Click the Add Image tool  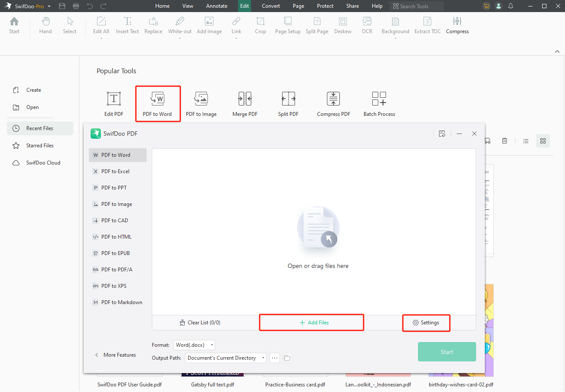[209, 25]
